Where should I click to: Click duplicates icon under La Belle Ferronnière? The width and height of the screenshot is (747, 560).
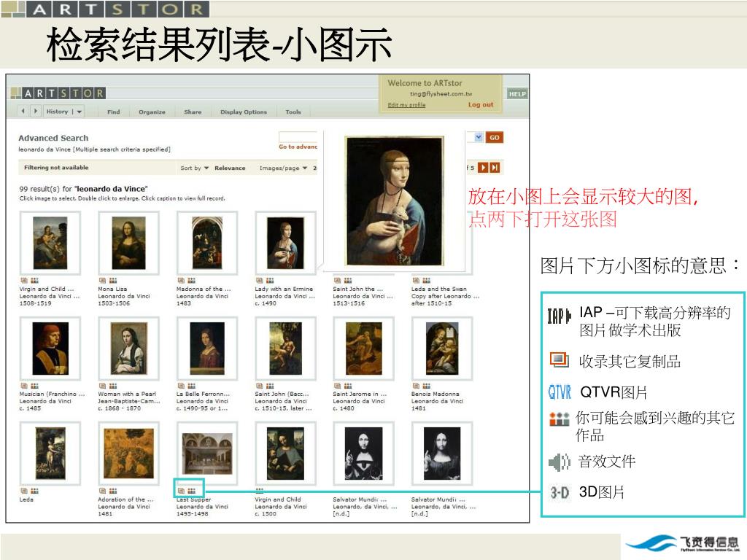(x=181, y=386)
